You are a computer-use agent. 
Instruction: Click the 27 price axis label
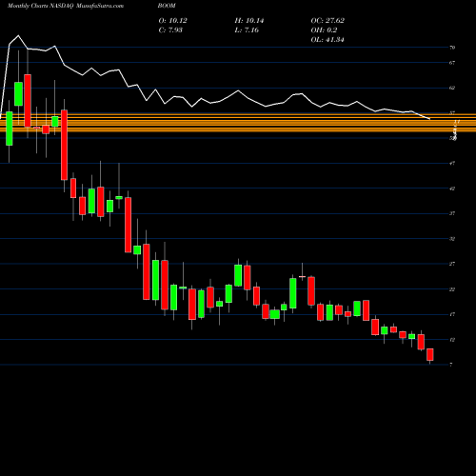(x=452, y=264)
